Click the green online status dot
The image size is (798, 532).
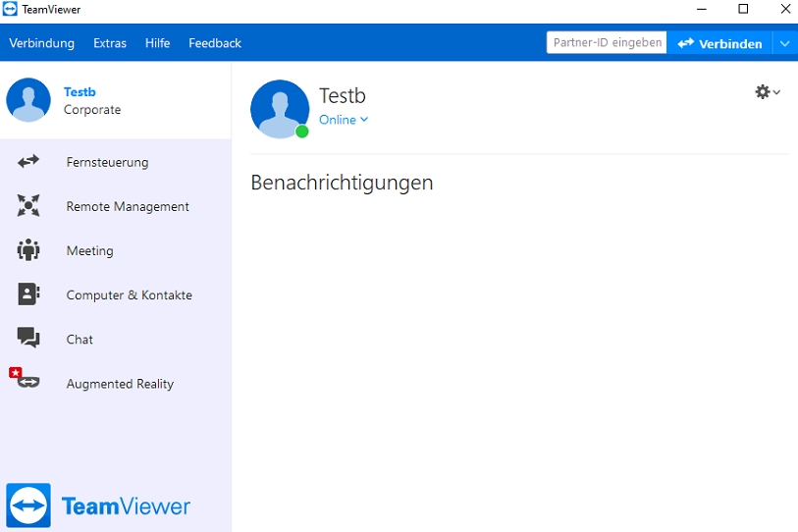click(x=301, y=132)
